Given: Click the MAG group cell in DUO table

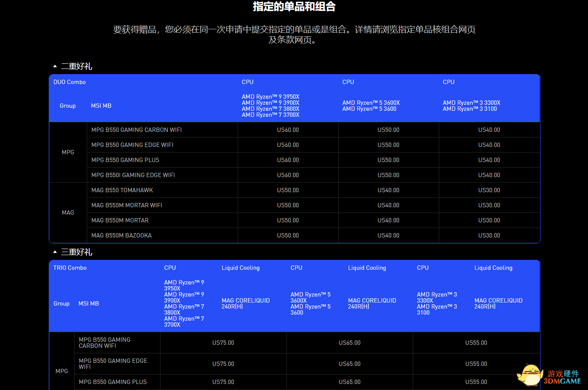Looking at the screenshot, I should pos(68,212).
